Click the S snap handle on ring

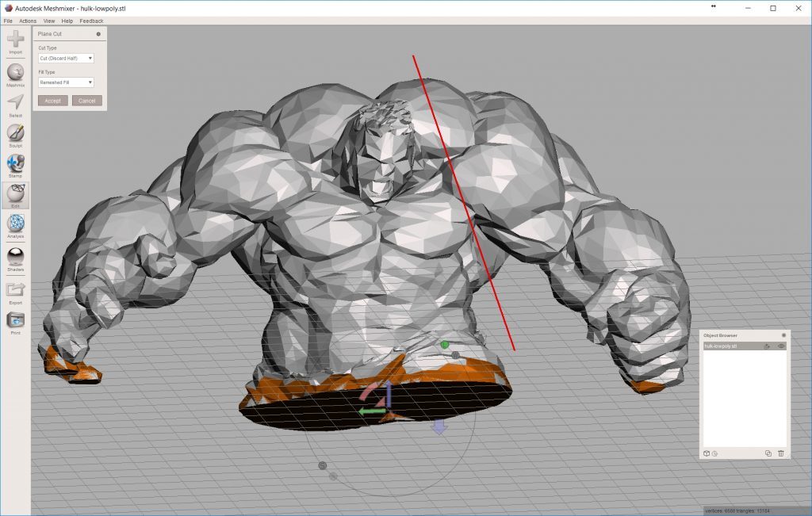[x=322, y=466]
